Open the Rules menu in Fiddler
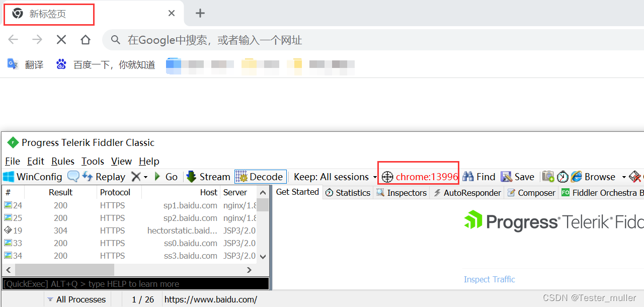644x307 pixels. click(63, 161)
